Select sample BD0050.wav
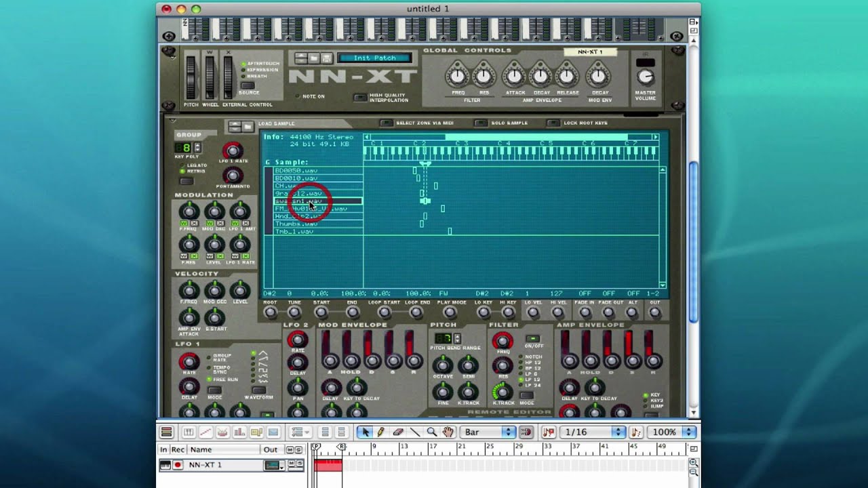The image size is (868, 488). coord(318,171)
